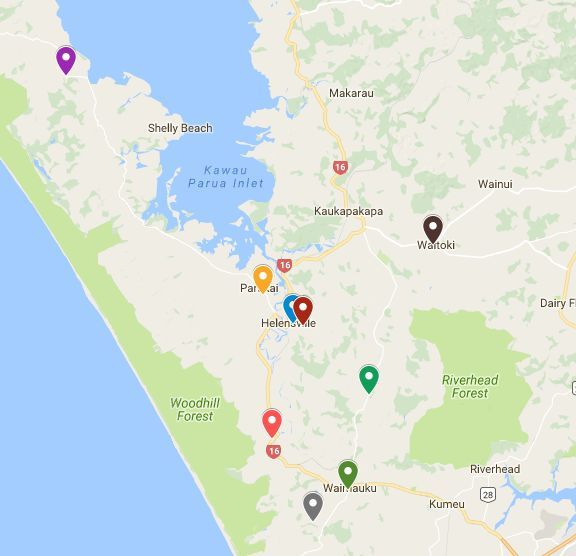Click the Wainui place label

(x=495, y=184)
